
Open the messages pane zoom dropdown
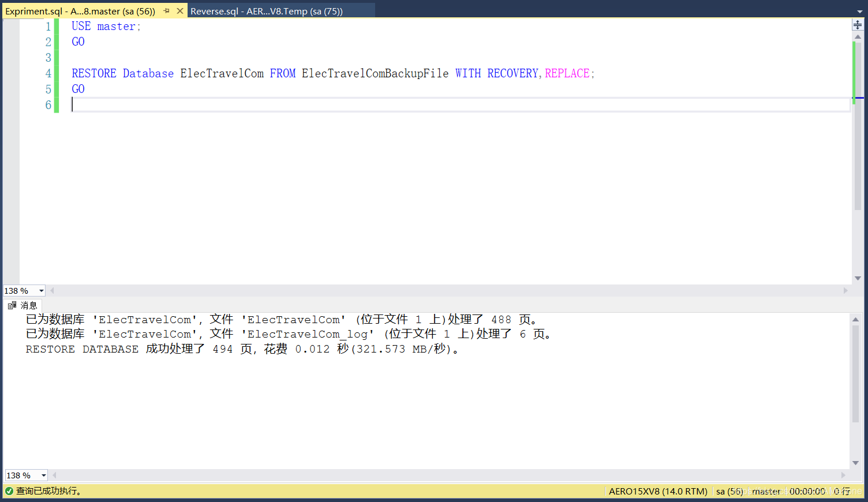pyautogui.click(x=43, y=475)
